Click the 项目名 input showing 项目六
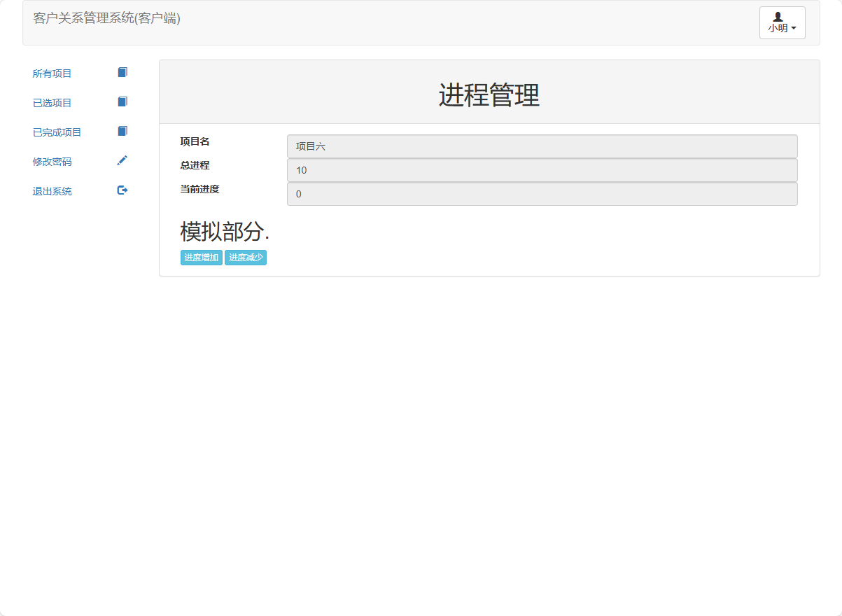Viewport: 842px width, 616px height. pyautogui.click(x=542, y=146)
